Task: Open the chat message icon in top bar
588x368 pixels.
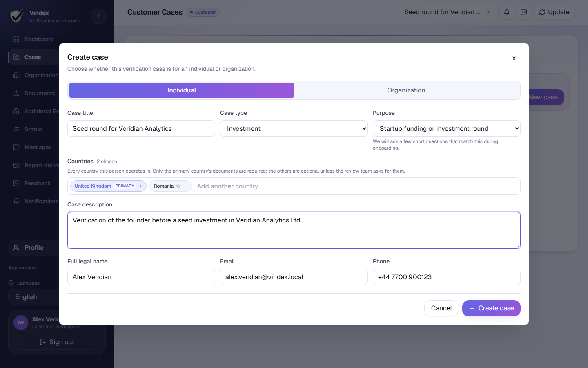Action: [524, 12]
